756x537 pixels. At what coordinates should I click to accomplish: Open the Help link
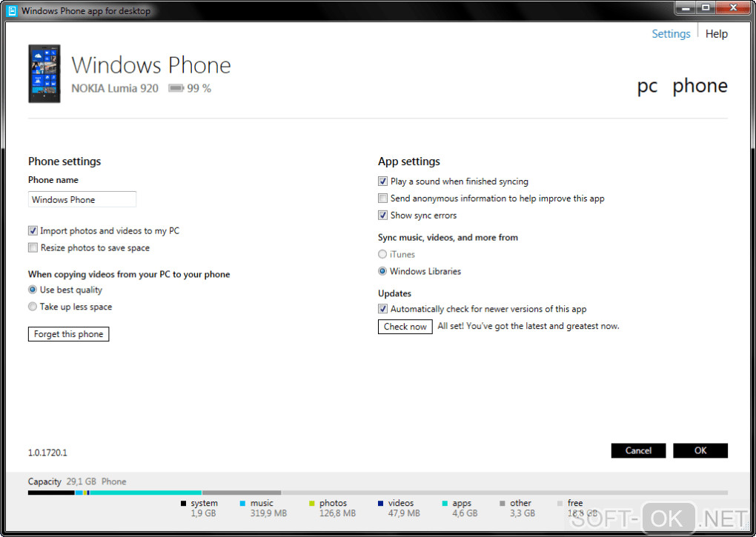[717, 34]
